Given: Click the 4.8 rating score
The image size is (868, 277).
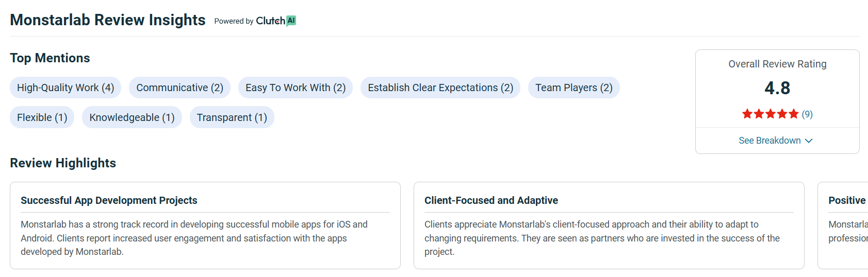Looking at the screenshot, I should coord(777,88).
